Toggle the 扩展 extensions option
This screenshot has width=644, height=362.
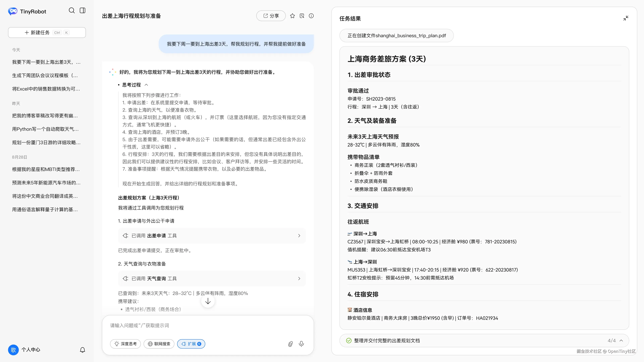tap(191, 344)
